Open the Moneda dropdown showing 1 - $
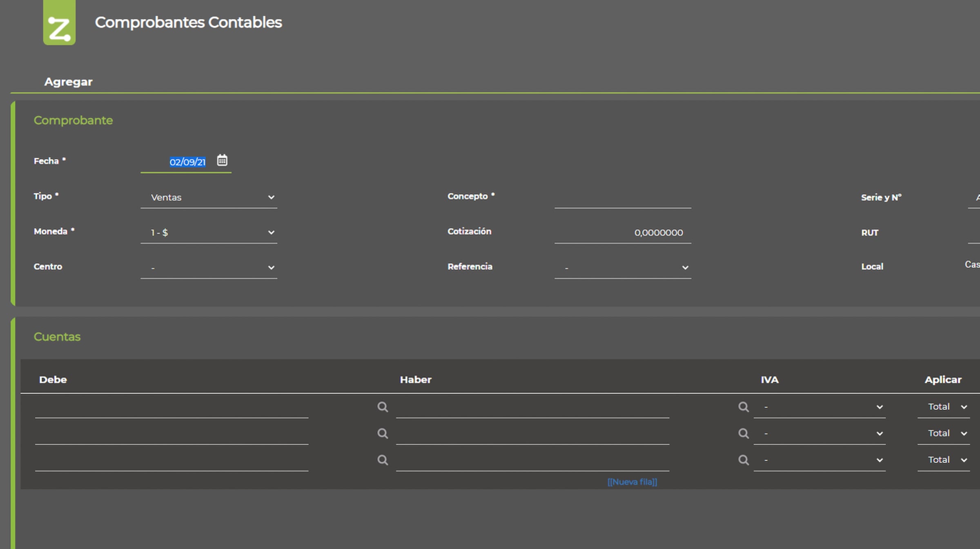980x549 pixels. point(209,233)
